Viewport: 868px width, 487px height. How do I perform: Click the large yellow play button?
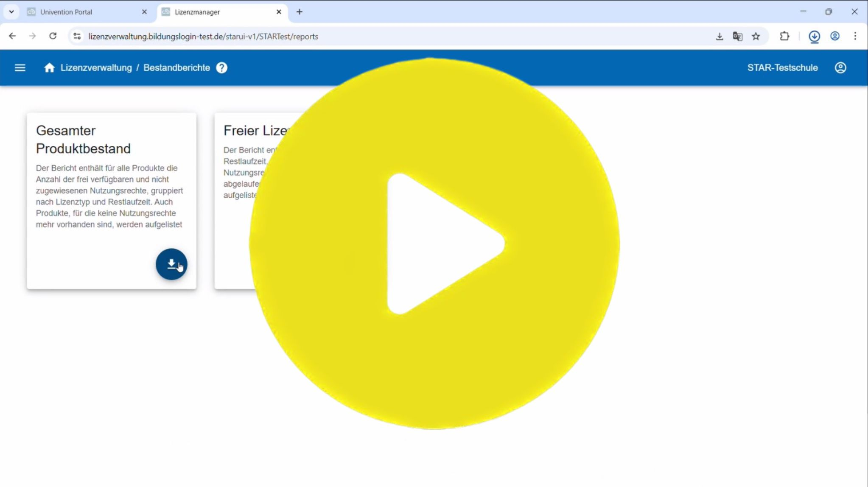[x=434, y=243]
